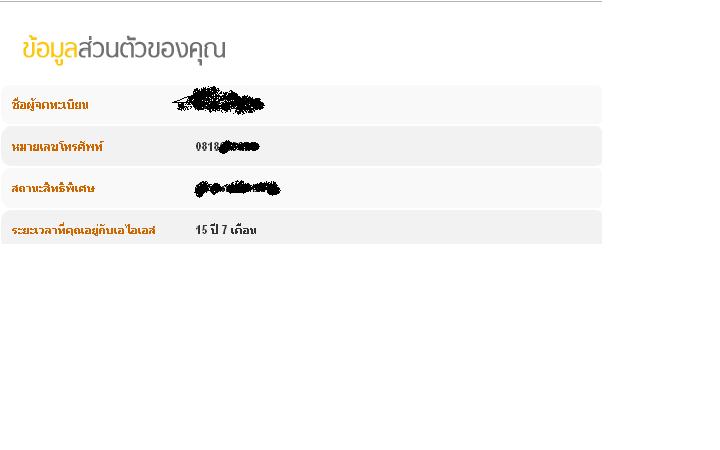
Task: Select the หมายเลขโทรศัพท์ label
Action: [x=57, y=147]
